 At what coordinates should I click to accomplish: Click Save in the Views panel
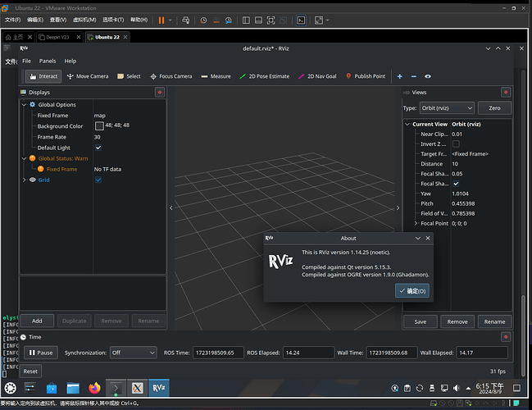click(420, 321)
